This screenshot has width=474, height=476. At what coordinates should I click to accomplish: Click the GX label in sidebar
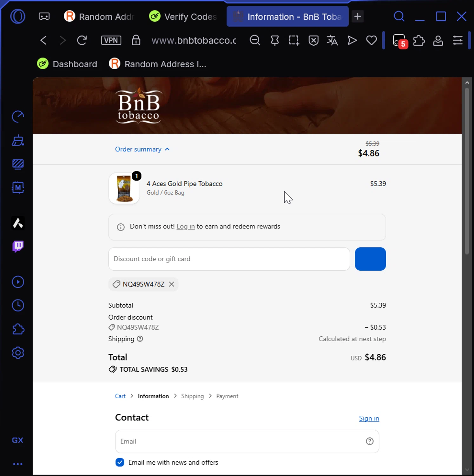click(x=17, y=440)
